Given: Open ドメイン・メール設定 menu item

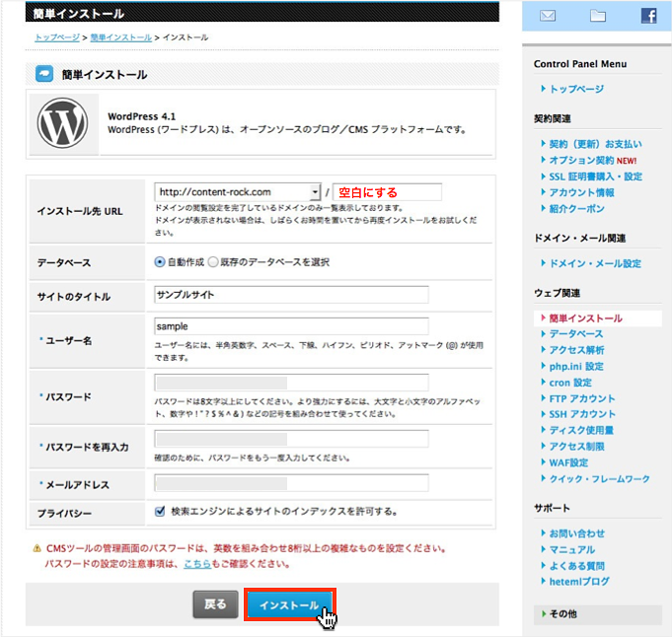Looking at the screenshot, I should click(595, 263).
